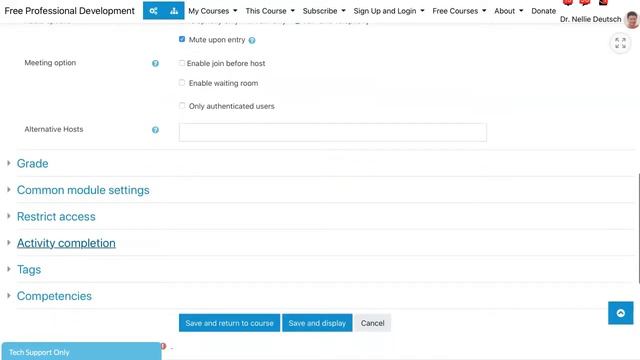The image size is (640, 360).
Task: Click the scroll-to-top arrow button
Action: pyautogui.click(x=620, y=313)
